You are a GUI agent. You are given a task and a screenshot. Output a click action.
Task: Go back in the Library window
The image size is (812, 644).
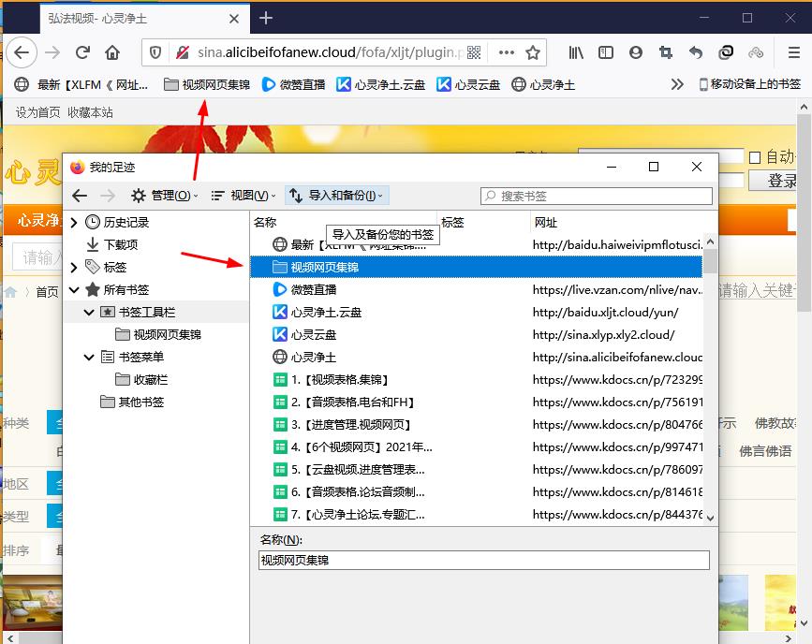(x=80, y=196)
